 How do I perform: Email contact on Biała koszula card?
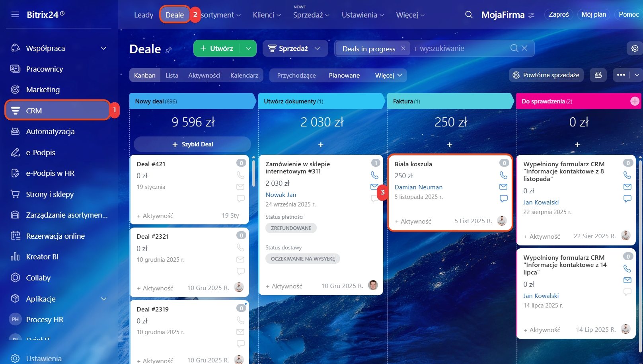pyautogui.click(x=503, y=187)
